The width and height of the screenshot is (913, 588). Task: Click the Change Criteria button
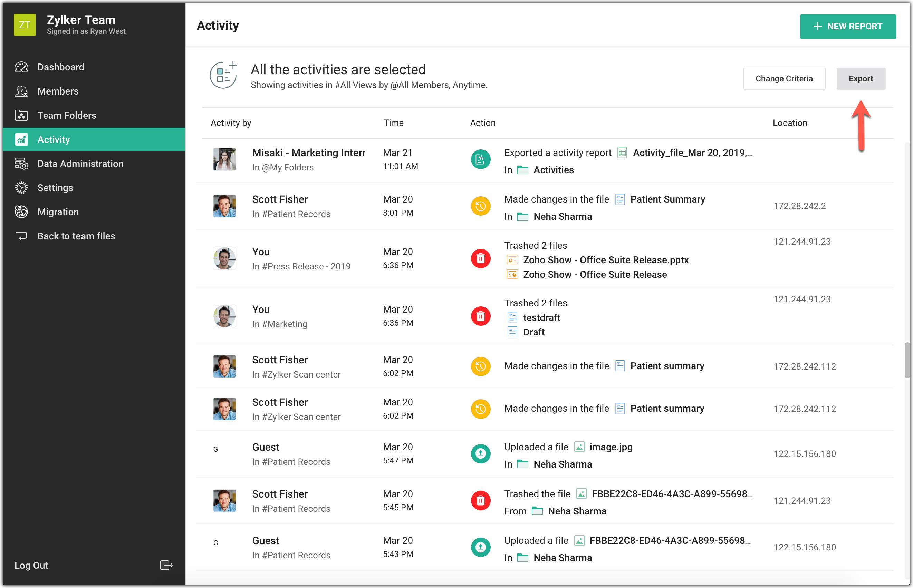click(x=784, y=79)
